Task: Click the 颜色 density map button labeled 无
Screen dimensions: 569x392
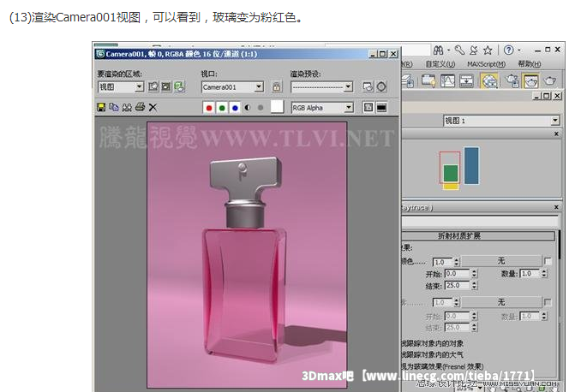Action: 501,261
